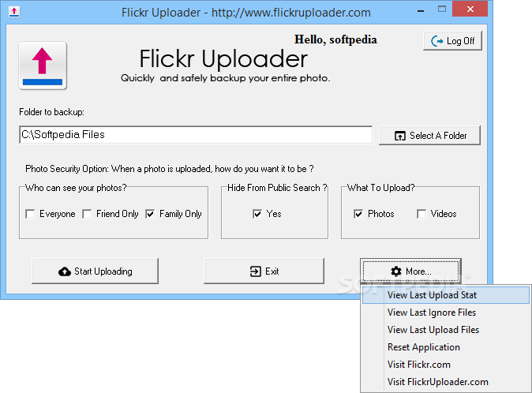Image resolution: width=532 pixels, height=393 pixels.
Task: Click the Photo Security Option description text
Action: [169, 169]
